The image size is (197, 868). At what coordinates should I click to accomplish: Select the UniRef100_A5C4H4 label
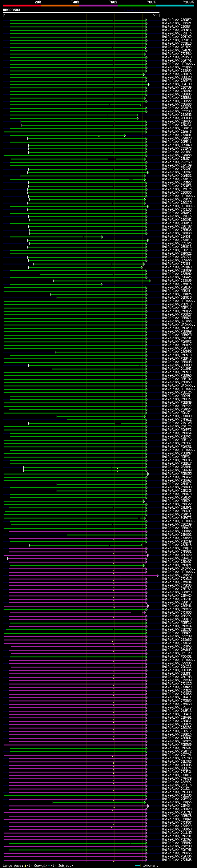(x=177, y=396)
